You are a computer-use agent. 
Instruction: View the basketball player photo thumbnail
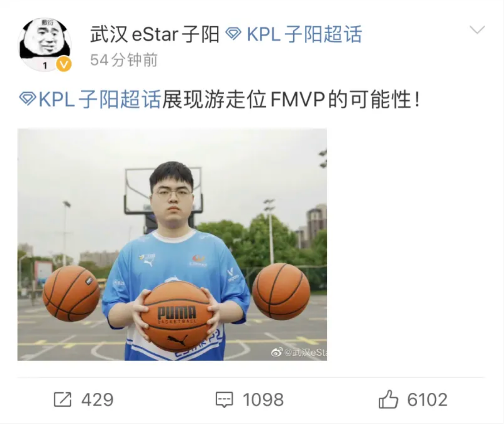(x=172, y=245)
